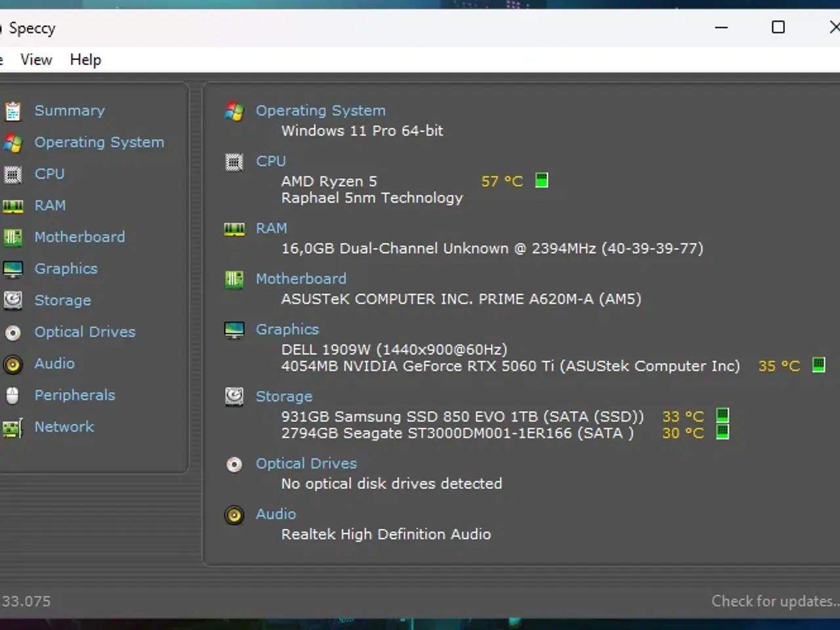The height and width of the screenshot is (630, 840).
Task: Open the Help menu
Action: click(85, 60)
